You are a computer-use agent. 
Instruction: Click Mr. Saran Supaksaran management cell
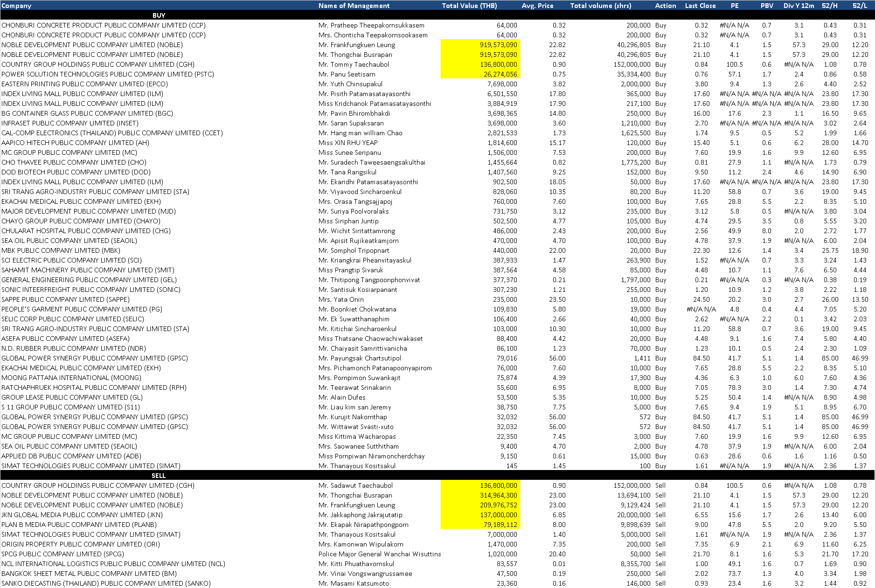(x=351, y=123)
